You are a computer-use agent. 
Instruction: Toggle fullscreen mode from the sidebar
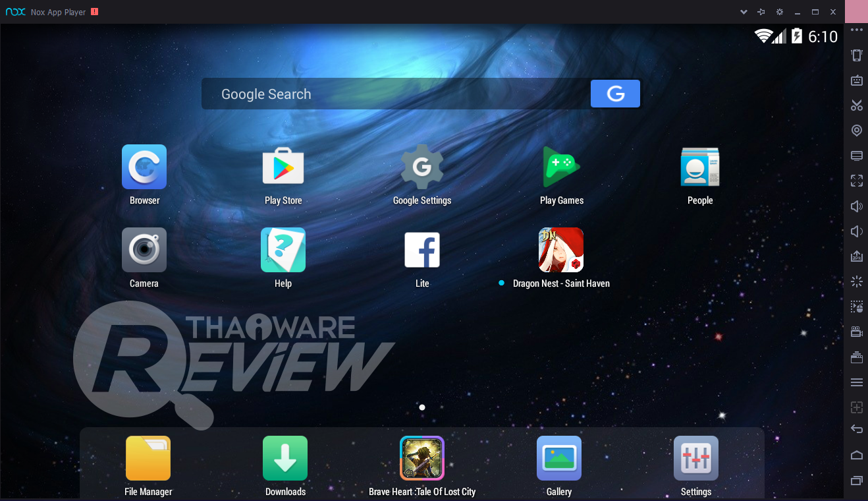click(x=857, y=181)
